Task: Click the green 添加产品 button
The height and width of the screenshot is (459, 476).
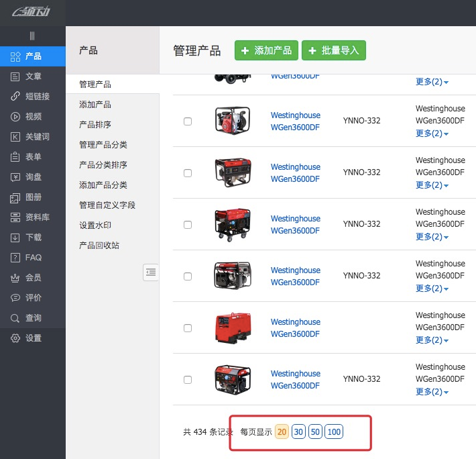Action: click(266, 50)
